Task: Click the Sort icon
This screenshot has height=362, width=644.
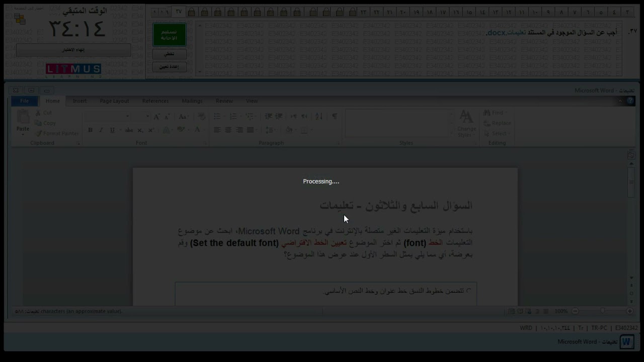Action: point(318,116)
